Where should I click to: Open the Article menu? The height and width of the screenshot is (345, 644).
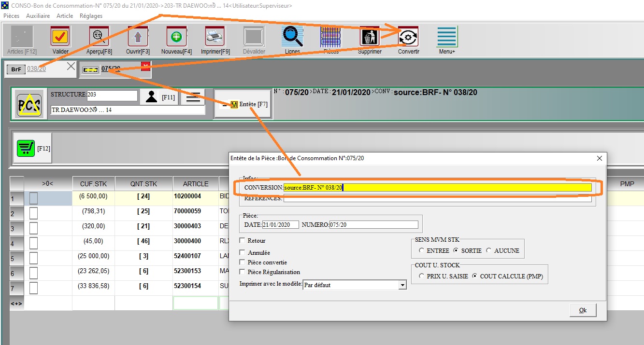[65, 16]
